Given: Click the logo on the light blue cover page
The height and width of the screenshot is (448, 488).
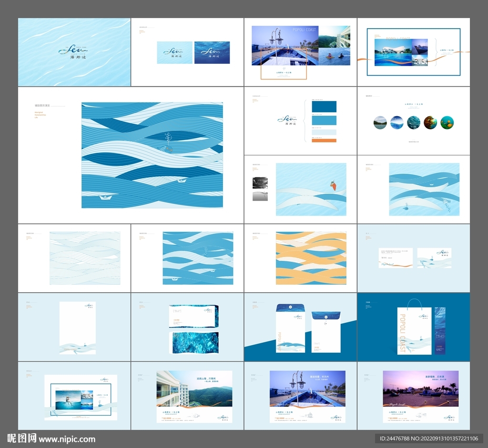Looking at the screenshot, I should tap(73, 50).
